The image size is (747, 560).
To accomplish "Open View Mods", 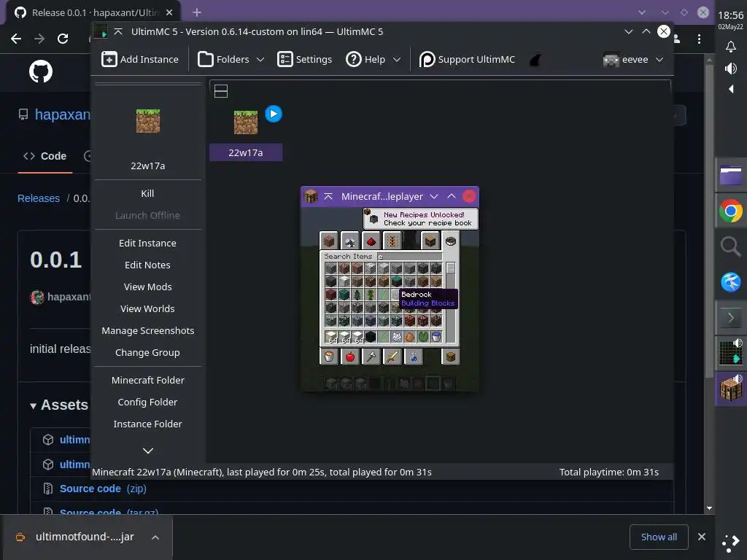I will tap(147, 287).
